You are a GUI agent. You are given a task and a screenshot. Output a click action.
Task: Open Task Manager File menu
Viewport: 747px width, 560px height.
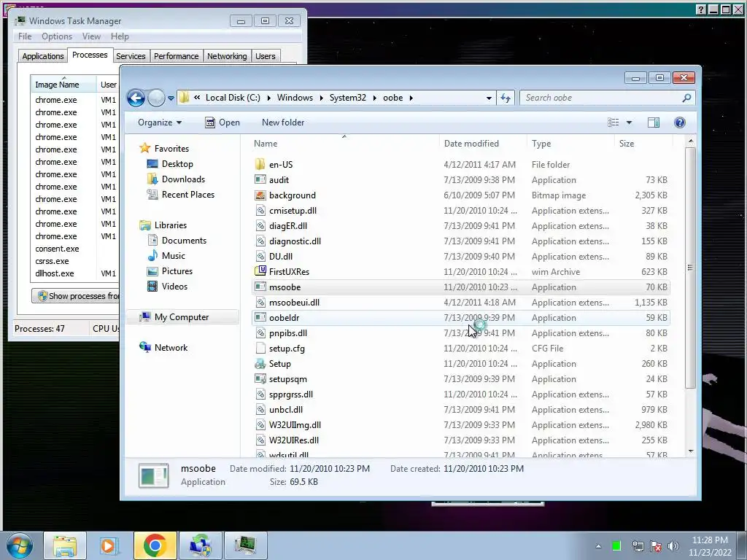(x=25, y=36)
